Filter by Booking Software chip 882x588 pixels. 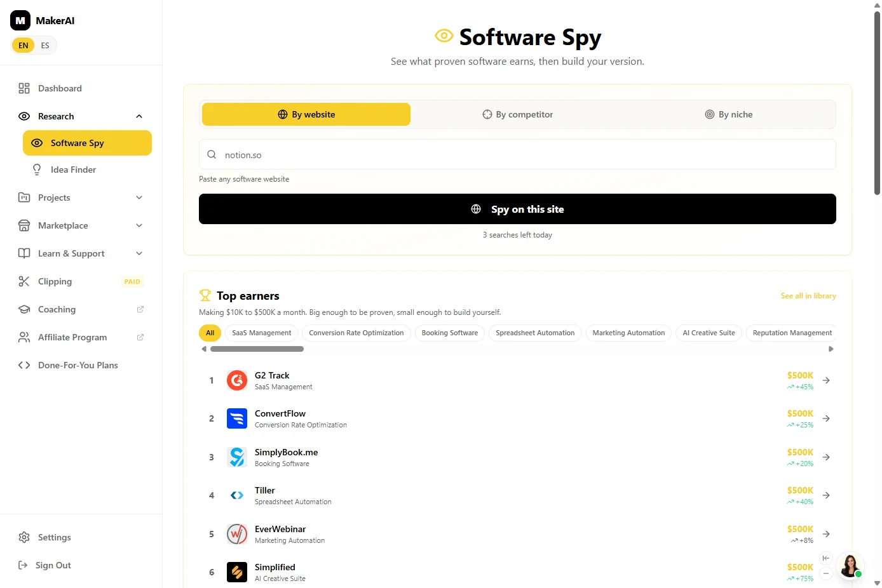pyautogui.click(x=450, y=333)
